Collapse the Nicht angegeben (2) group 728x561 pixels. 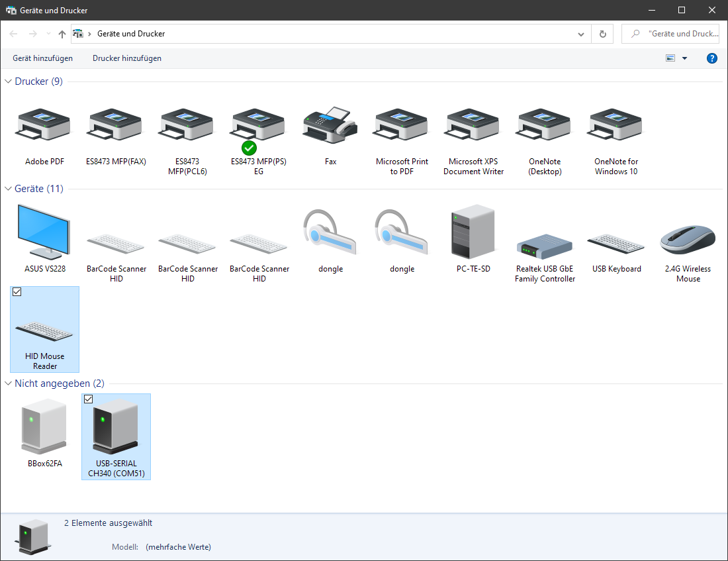[9, 383]
